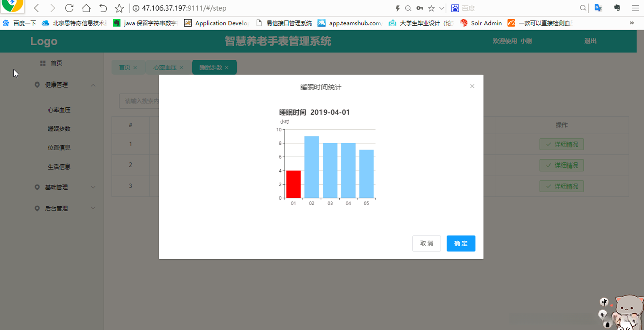This screenshot has height=330, width=644.
Task: Show overflow bookmarks with the chevron
Action: [x=633, y=23]
